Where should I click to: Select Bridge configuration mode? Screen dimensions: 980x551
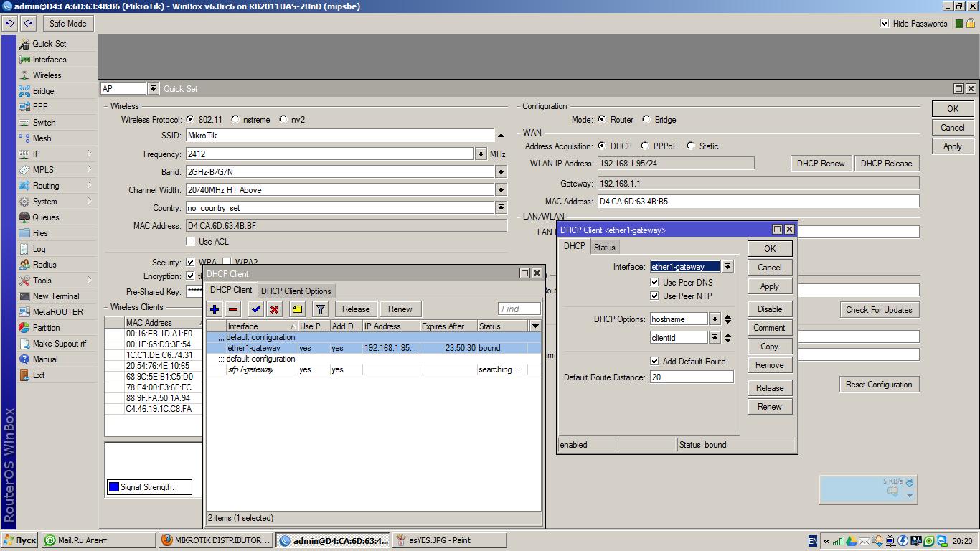pos(646,120)
